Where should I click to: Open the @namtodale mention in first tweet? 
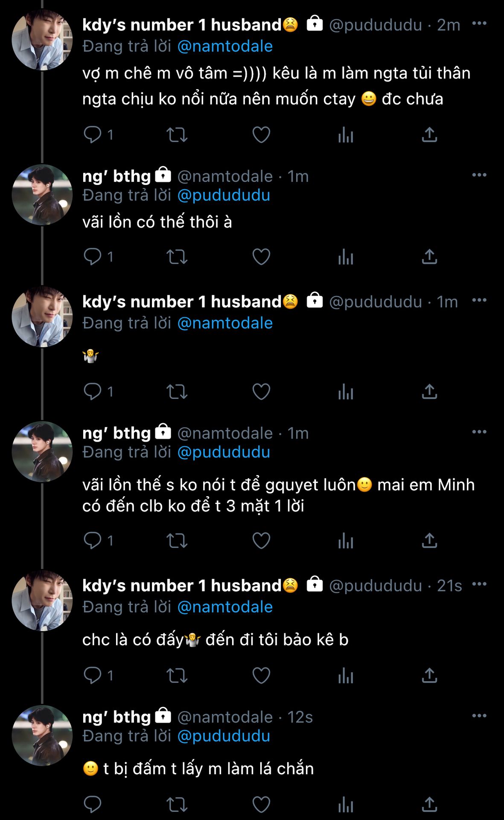tap(224, 47)
